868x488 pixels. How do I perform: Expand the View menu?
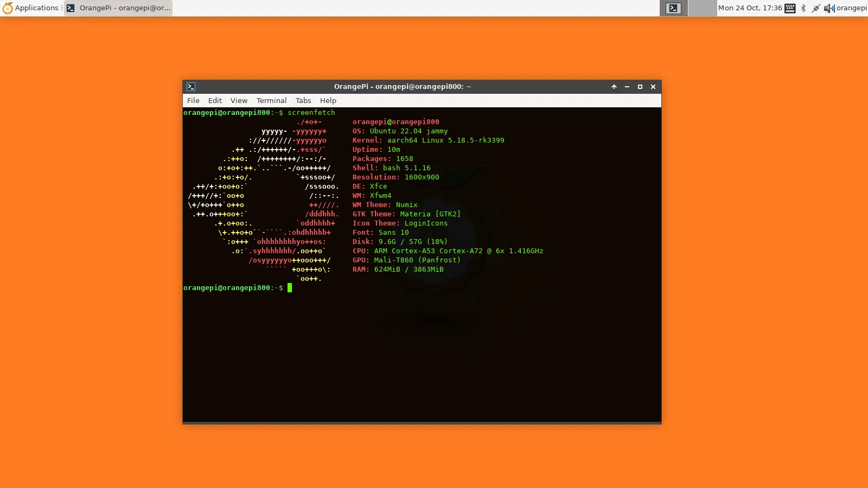point(239,101)
